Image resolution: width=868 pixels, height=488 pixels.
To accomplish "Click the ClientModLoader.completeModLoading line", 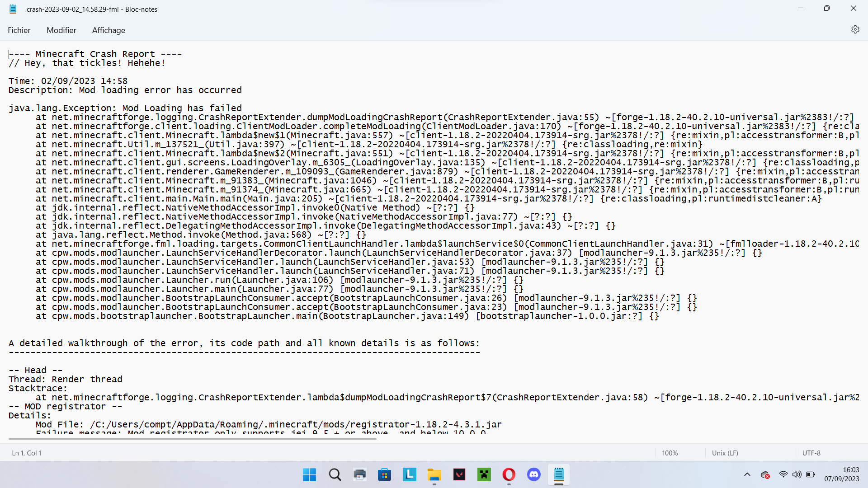I will [x=447, y=127].
